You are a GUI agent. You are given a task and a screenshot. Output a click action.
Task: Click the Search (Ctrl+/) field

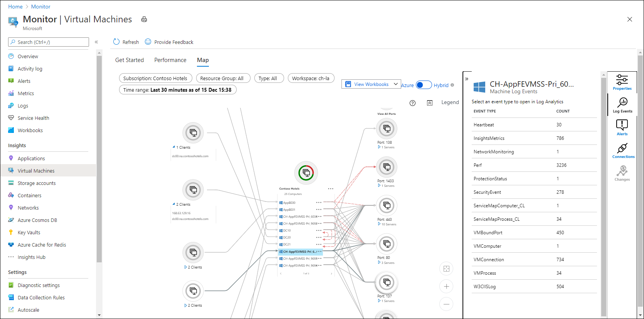[49, 42]
